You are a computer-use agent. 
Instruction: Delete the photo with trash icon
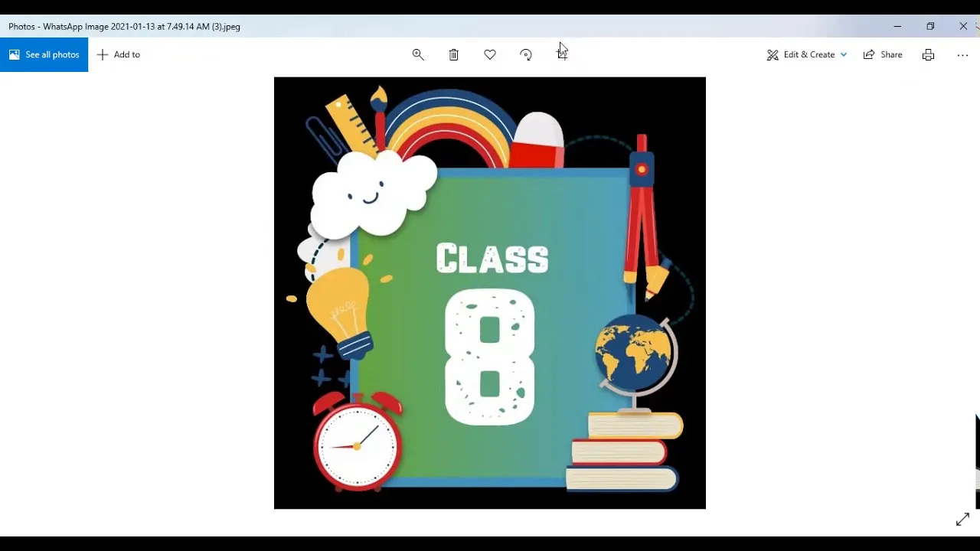click(x=454, y=54)
